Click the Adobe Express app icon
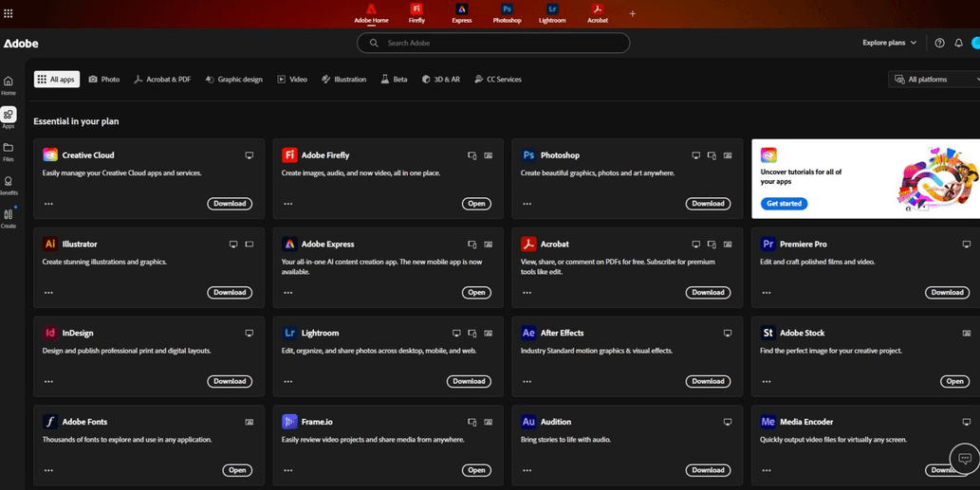This screenshot has height=490, width=980. (x=289, y=245)
